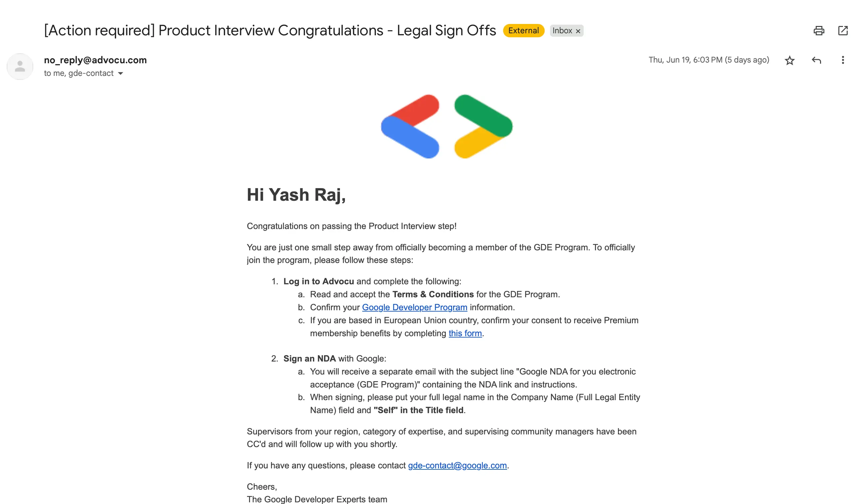Email gde-contact@google.com via the link

pyautogui.click(x=457, y=465)
